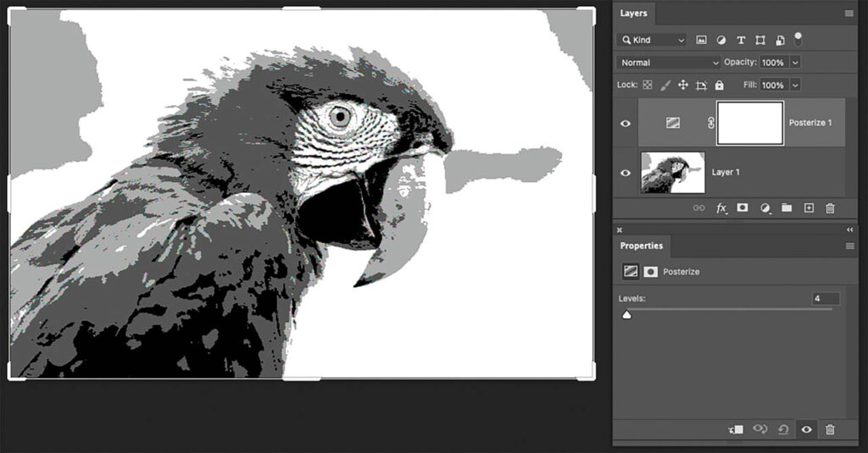Toggle adjustment visibility eye in Properties
Image resolution: width=868 pixels, height=453 pixels.
806,429
